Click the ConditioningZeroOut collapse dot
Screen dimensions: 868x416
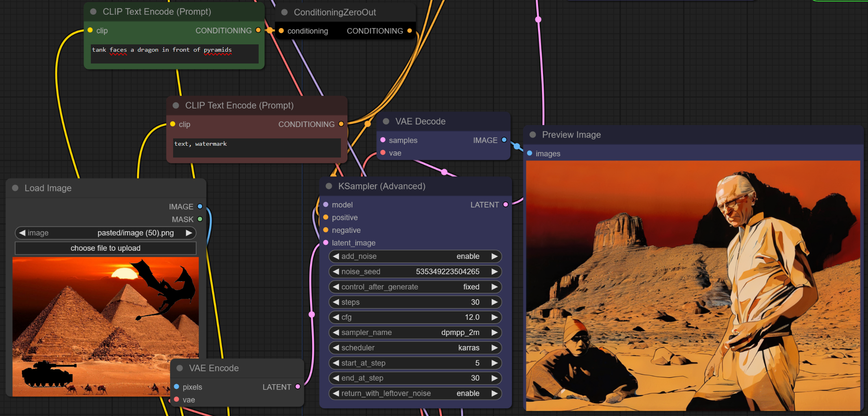284,12
